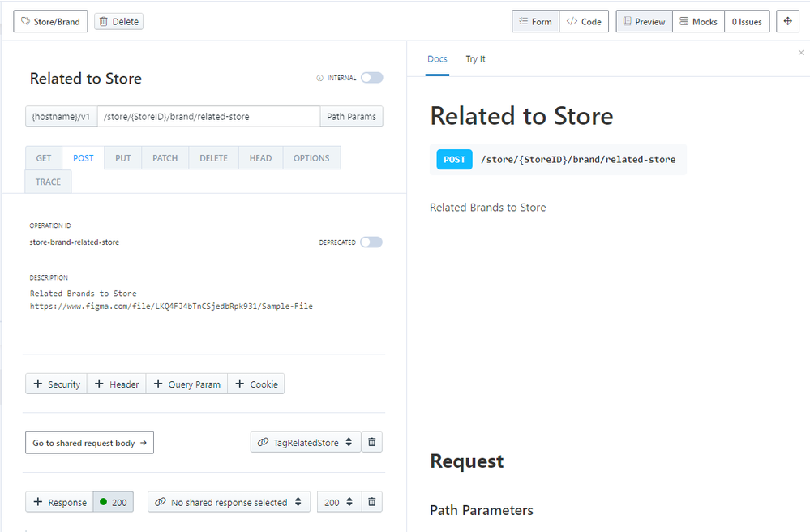Click the move/drag panel icon button

coord(787,22)
